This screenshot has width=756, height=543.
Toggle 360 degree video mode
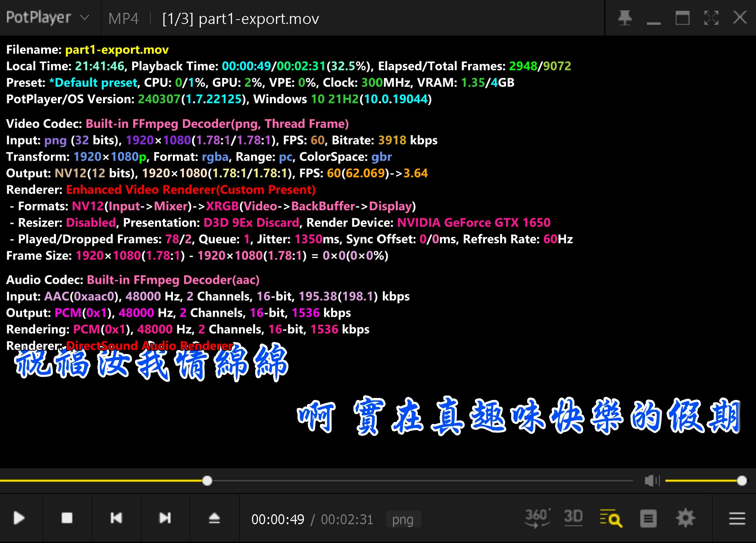pos(537,518)
